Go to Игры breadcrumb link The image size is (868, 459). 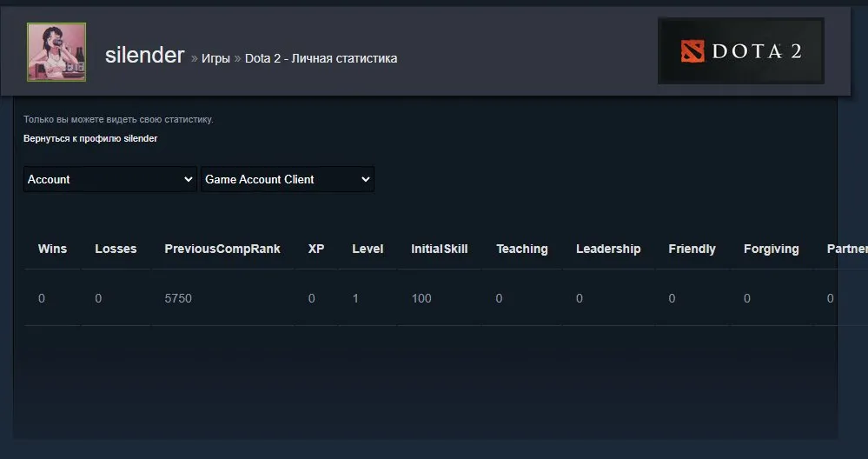(215, 58)
